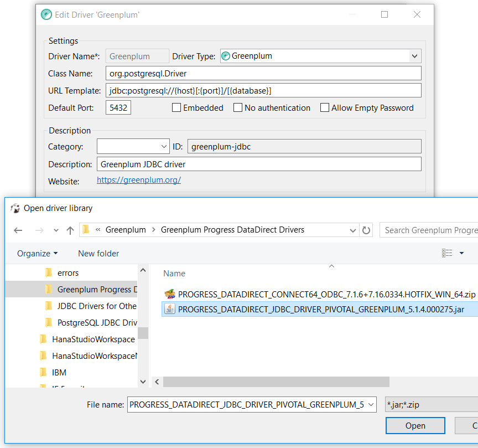This screenshot has height=448, width=478.
Task: Select the JDBC GREENPLUM_5.1.4.000275.jar file
Action: (x=321, y=310)
